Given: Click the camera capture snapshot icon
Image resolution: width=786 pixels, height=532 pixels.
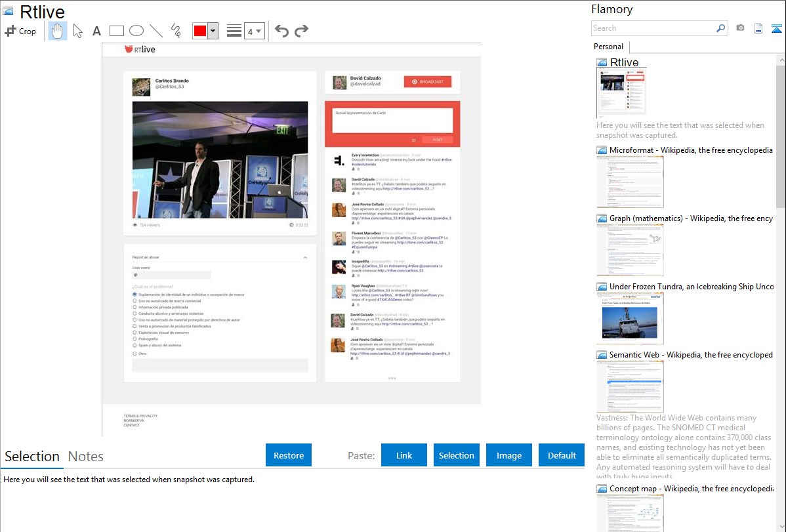Looking at the screenshot, I should pyautogui.click(x=740, y=28).
